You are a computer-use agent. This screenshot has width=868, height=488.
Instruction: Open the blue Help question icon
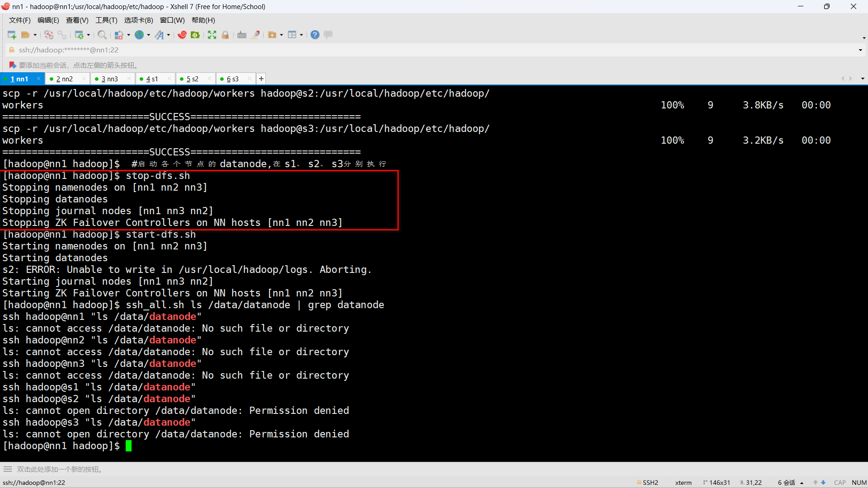[x=315, y=35]
